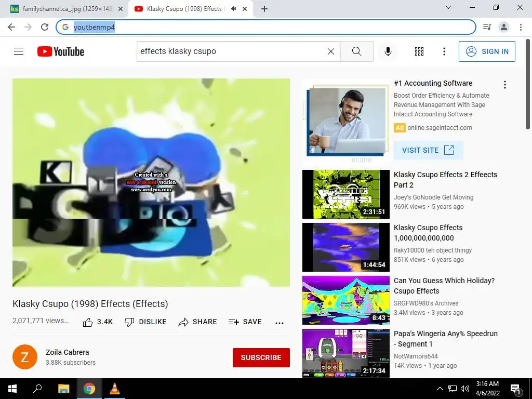
Task: Open File Explorer from taskbar
Action: 63,389
